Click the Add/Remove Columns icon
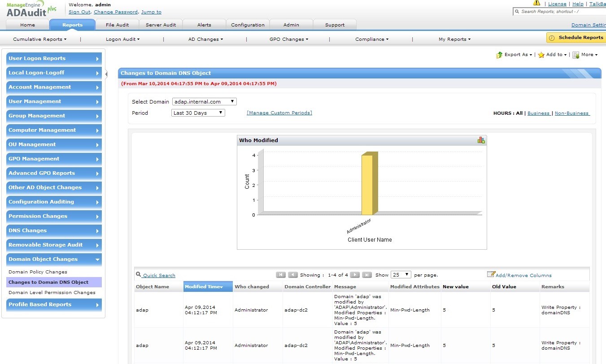This screenshot has width=606, height=364. tap(491, 275)
